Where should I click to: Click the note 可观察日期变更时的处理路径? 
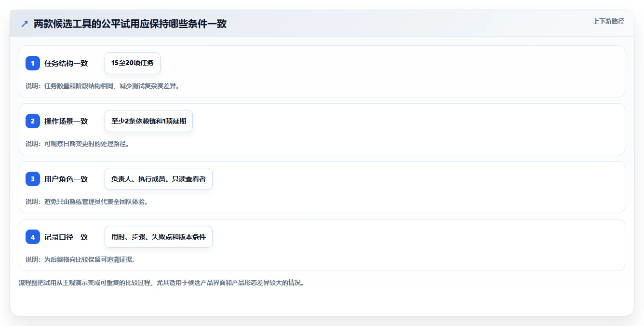[x=77, y=144]
